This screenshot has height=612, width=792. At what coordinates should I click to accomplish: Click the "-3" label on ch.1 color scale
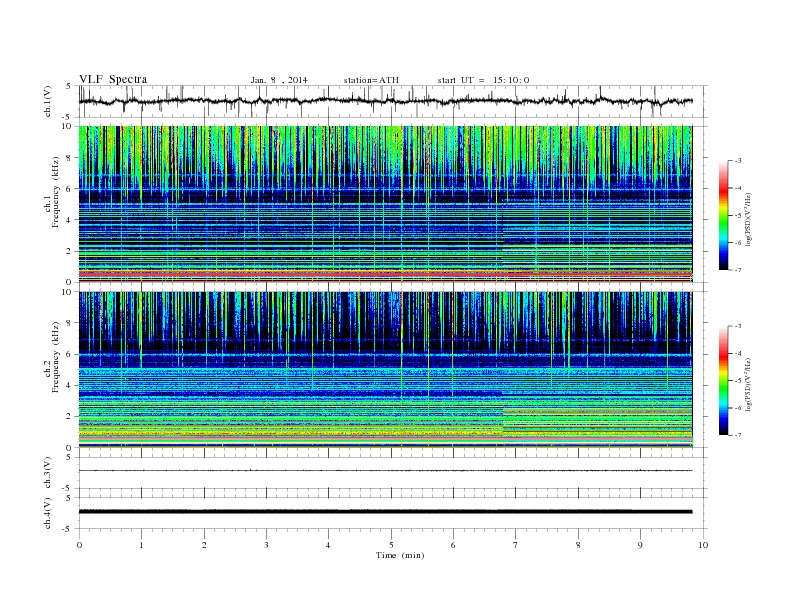pyautogui.click(x=738, y=161)
